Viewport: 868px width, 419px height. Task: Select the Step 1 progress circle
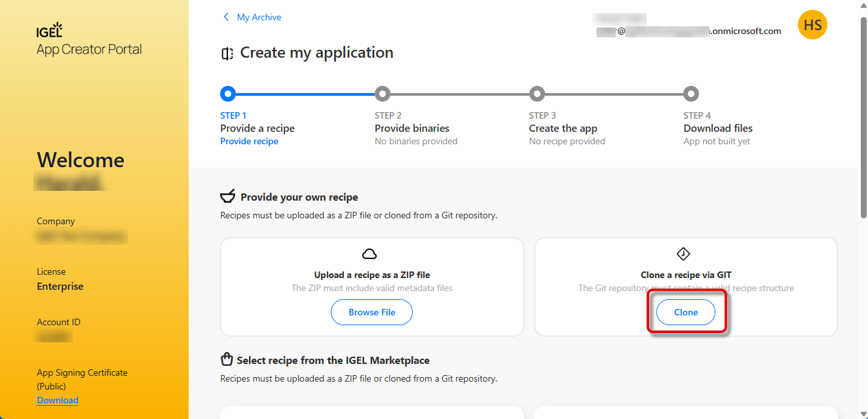point(228,94)
